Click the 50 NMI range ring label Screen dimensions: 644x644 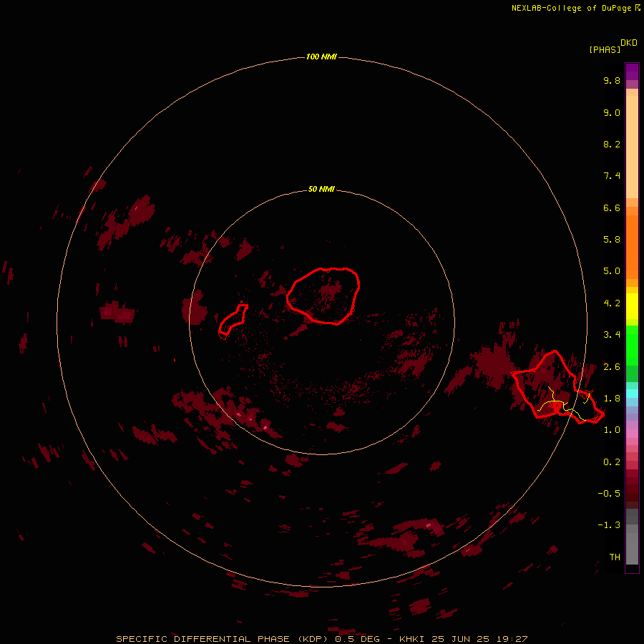tap(321, 189)
